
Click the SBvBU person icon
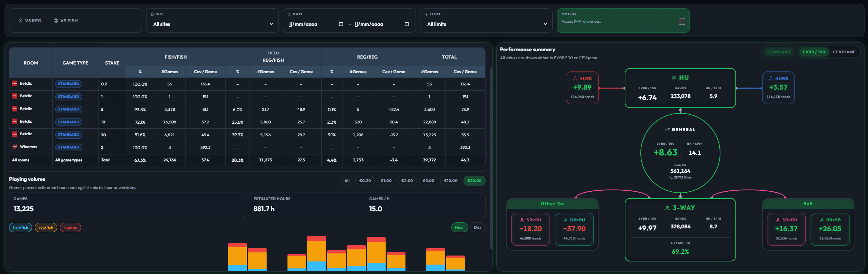point(522,220)
